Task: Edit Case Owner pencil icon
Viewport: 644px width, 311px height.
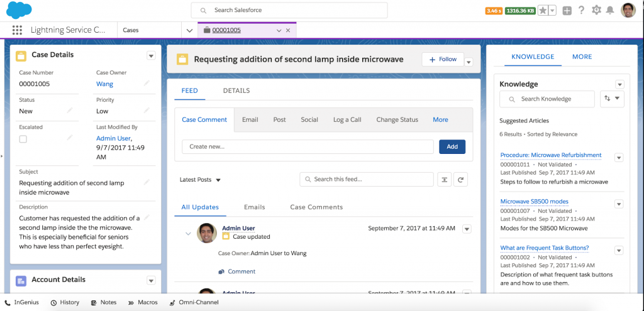Action: (147, 84)
